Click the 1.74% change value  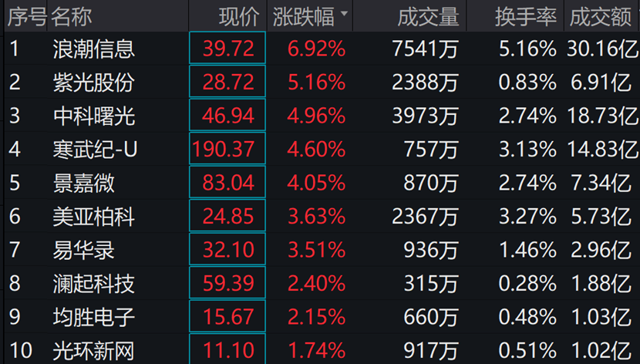(x=316, y=350)
